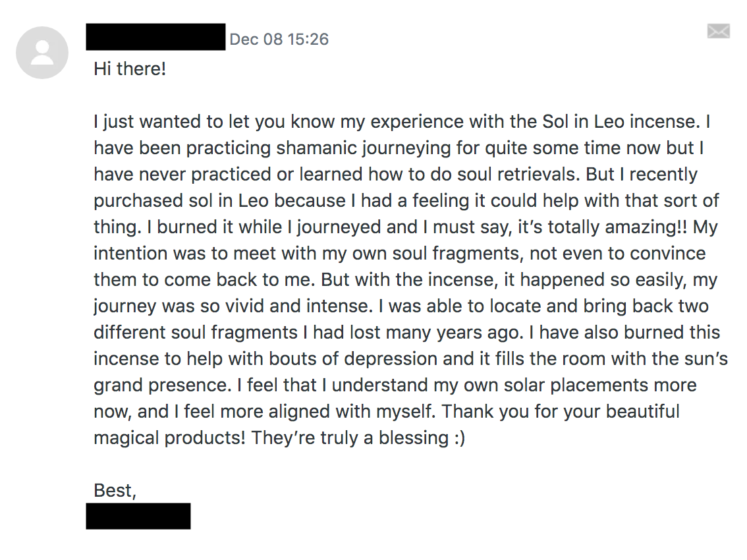Click the Dec 08 15:26 timestamp

[279, 39]
